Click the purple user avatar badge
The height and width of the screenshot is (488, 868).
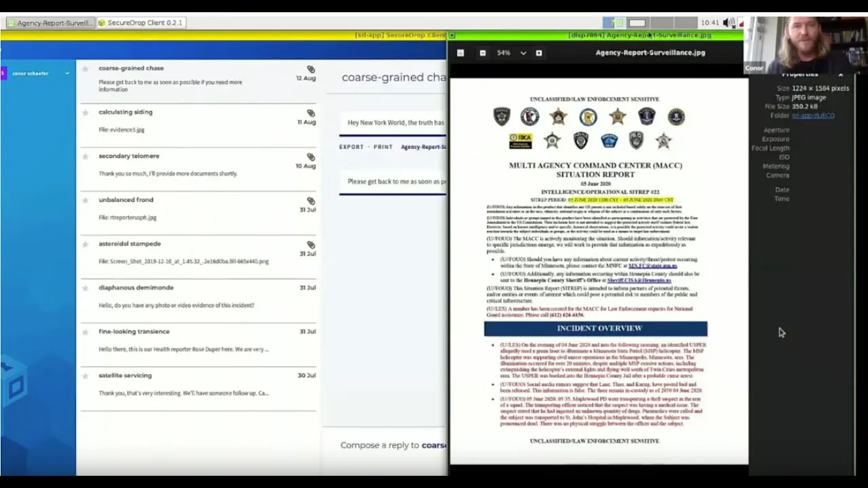click(3, 73)
